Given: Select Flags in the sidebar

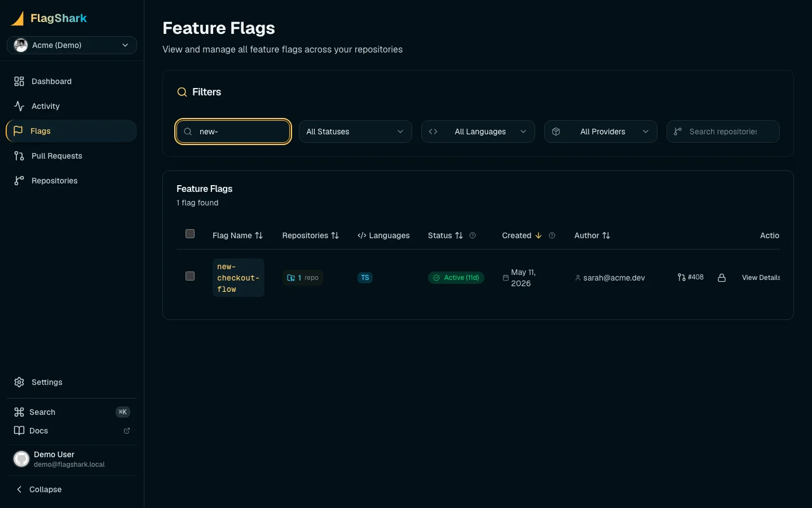Looking at the screenshot, I should 72,131.
